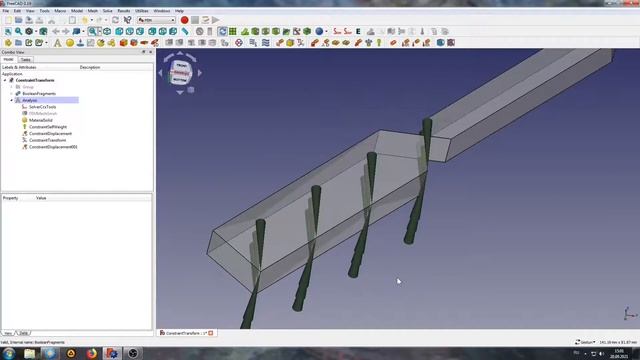Open the Edit menu
Viewport: 640px width, 360px height.
click(17, 11)
